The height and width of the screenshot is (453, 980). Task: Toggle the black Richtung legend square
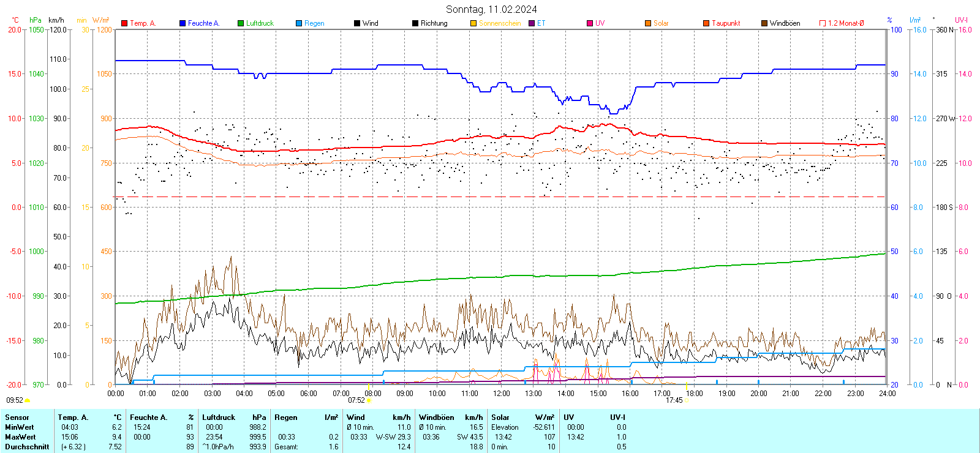pos(415,23)
